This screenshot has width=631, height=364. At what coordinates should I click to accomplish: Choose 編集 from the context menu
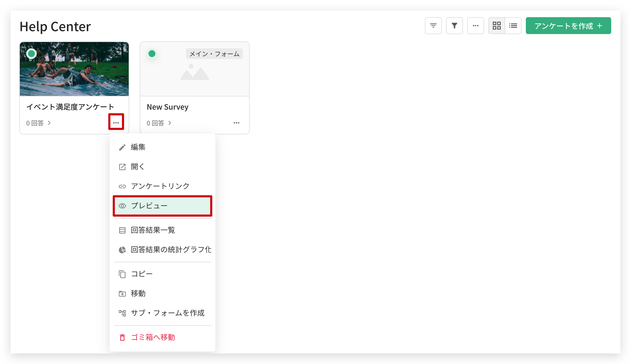pos(163,147)
